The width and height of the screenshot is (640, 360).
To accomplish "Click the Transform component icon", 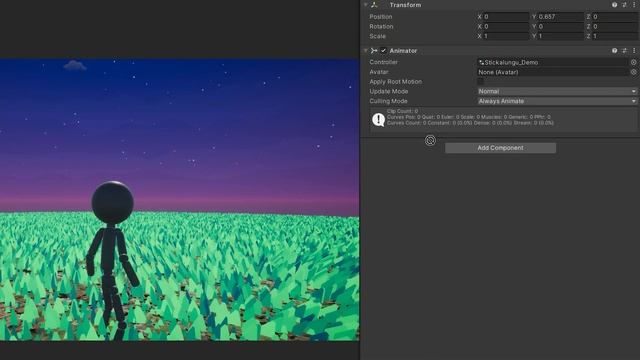I will [x=374, y=5].
